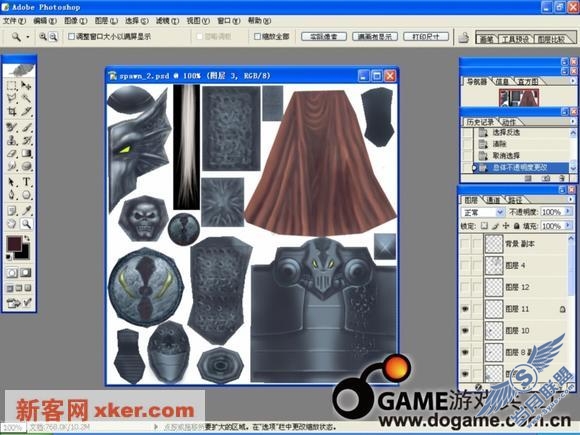Reset default colors with the small black/white icon
This screenshot has height=435, width=580.
pyautogui.click(x=9, y=256)
